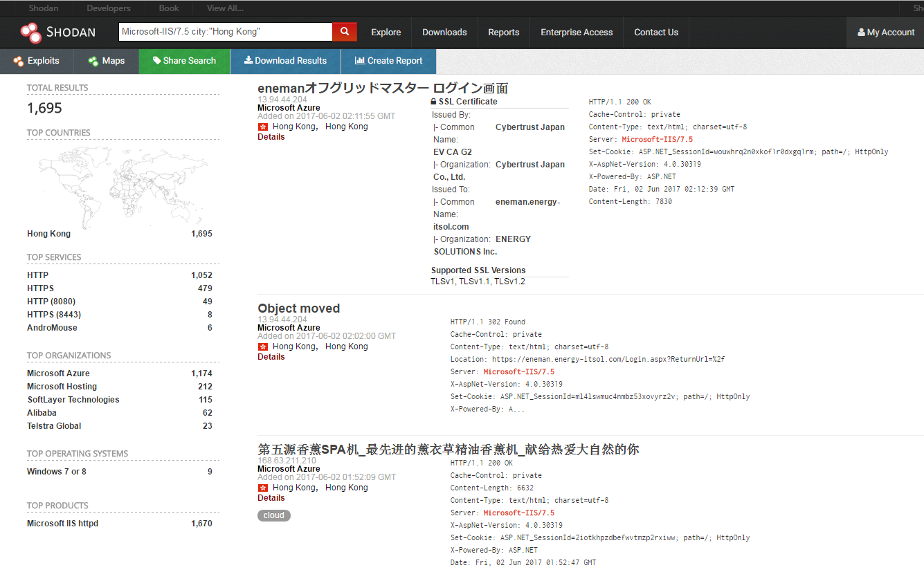Focus the search query input field
924x572 pixels.
coord(226,32)
